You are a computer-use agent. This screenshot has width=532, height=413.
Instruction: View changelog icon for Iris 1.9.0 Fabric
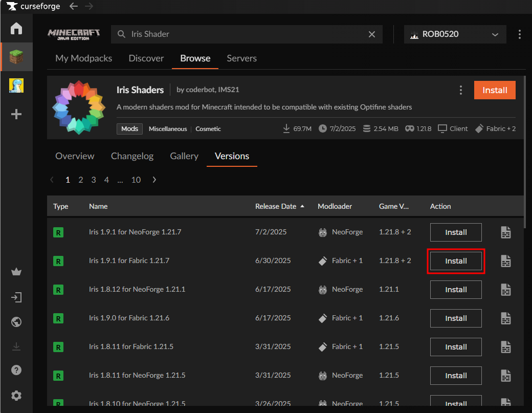coord(505,318)
